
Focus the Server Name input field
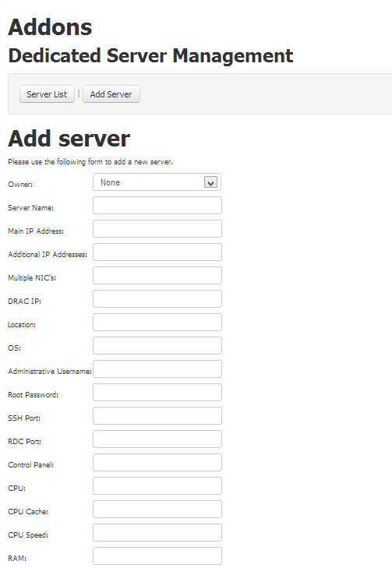157,206
